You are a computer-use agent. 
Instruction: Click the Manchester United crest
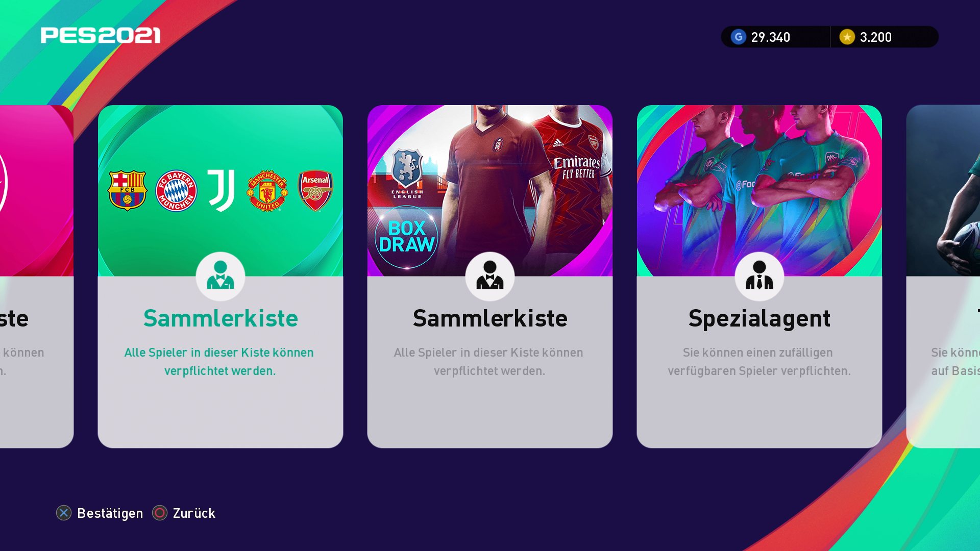(267, 190)
